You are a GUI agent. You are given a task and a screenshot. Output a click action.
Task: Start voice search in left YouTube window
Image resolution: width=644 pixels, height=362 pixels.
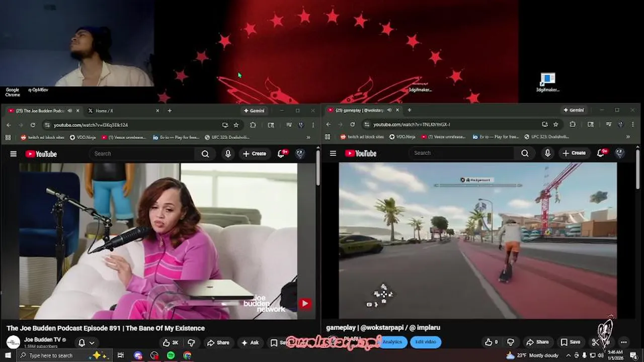coord(228,154)
